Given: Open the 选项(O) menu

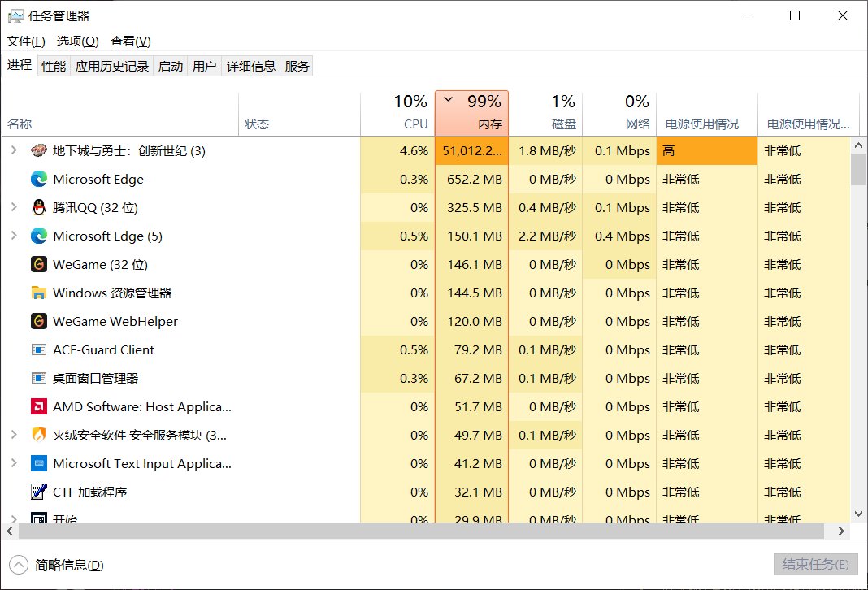Looking at the screenshot, I should pos(77,41).
